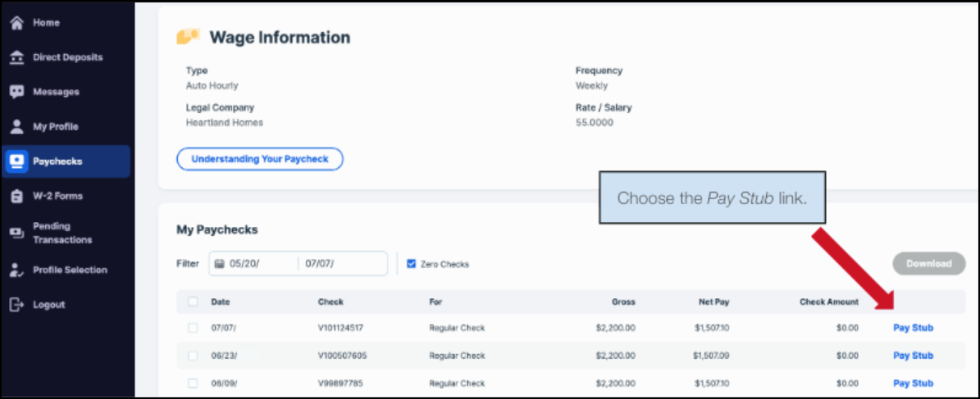Click the Home icon in sidebar

pyautogui.click(x=16, y=23)
